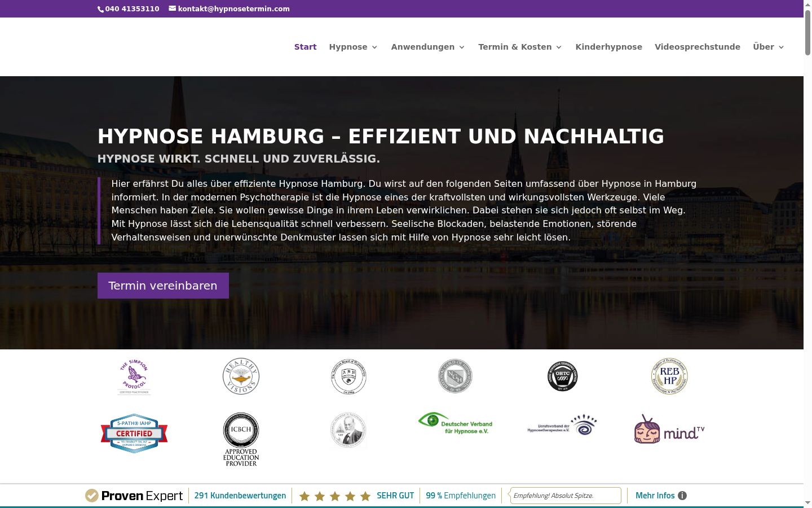The image size is (812, 508).
Task: Open the Videosprechstunde menu item
Action: (x=698, y=47)
